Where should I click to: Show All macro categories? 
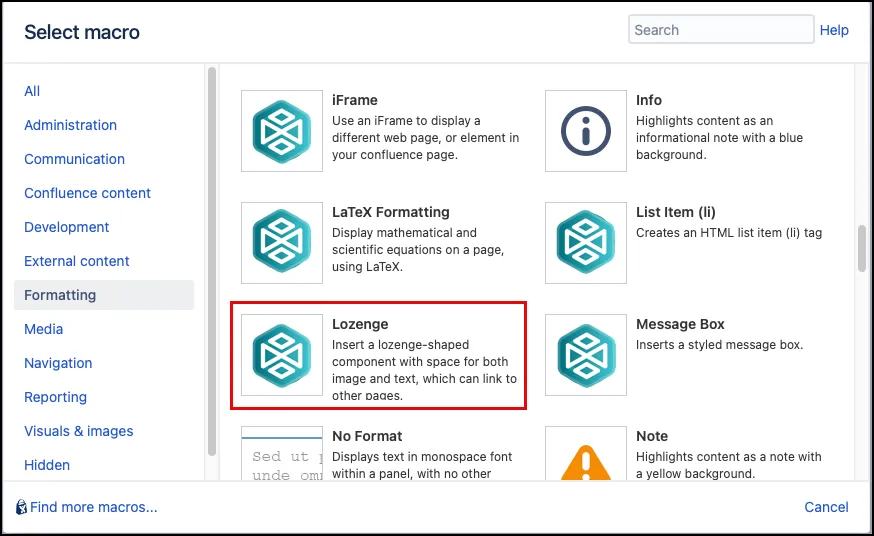[x=32, y=91]
